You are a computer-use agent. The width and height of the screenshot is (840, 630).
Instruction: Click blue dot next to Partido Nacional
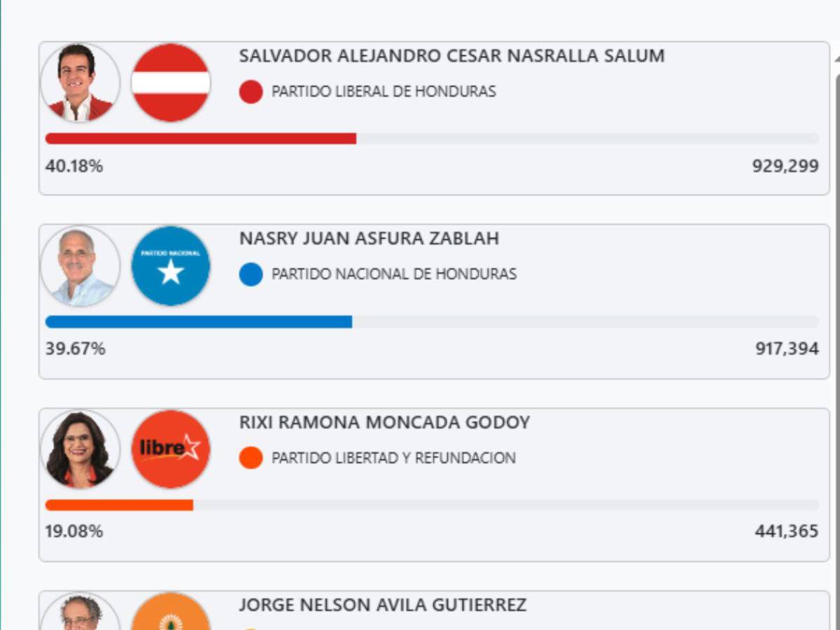click(x=251, y=274)
